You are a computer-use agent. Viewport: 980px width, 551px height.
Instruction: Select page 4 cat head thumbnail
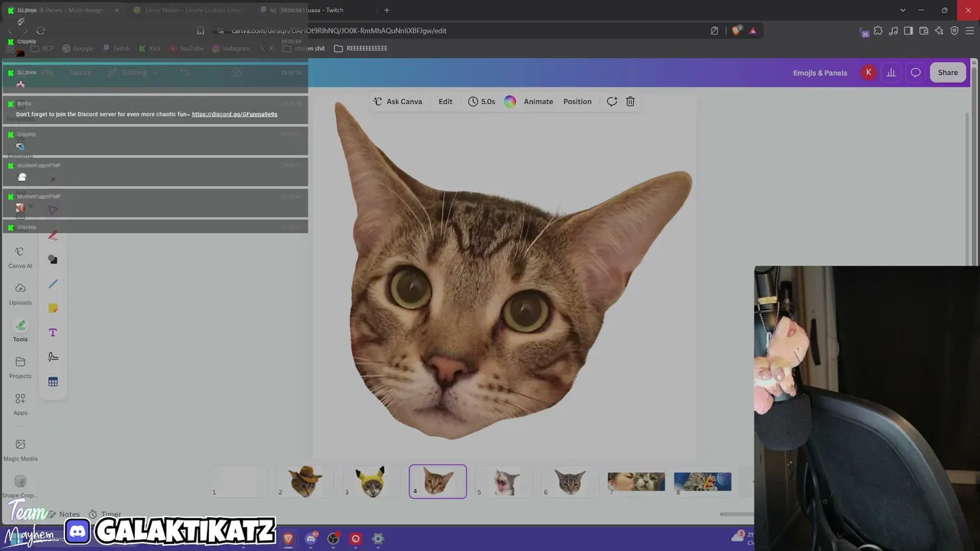click(438, 481)
